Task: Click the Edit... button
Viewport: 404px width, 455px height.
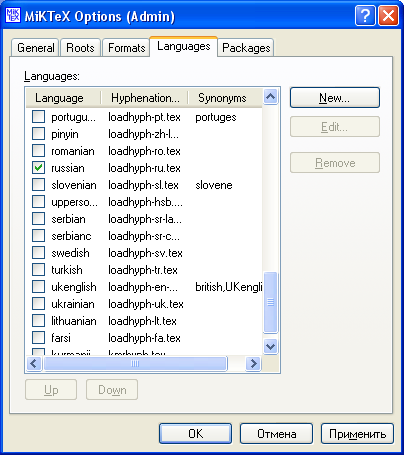Action: point(335,127)
